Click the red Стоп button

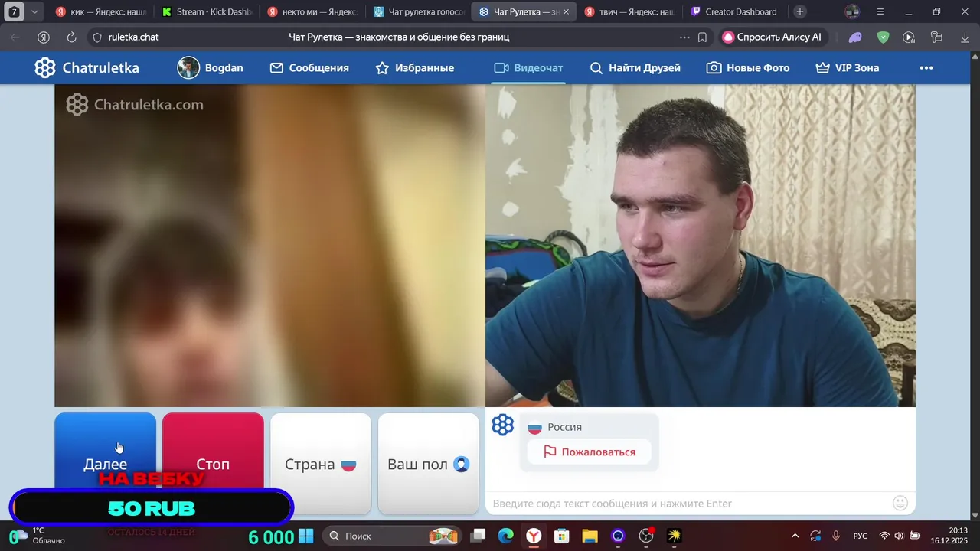tap(213, 464)
